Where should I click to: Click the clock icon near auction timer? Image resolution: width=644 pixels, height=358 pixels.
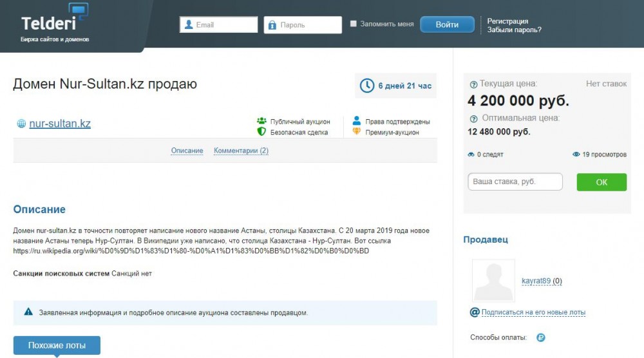366,86
